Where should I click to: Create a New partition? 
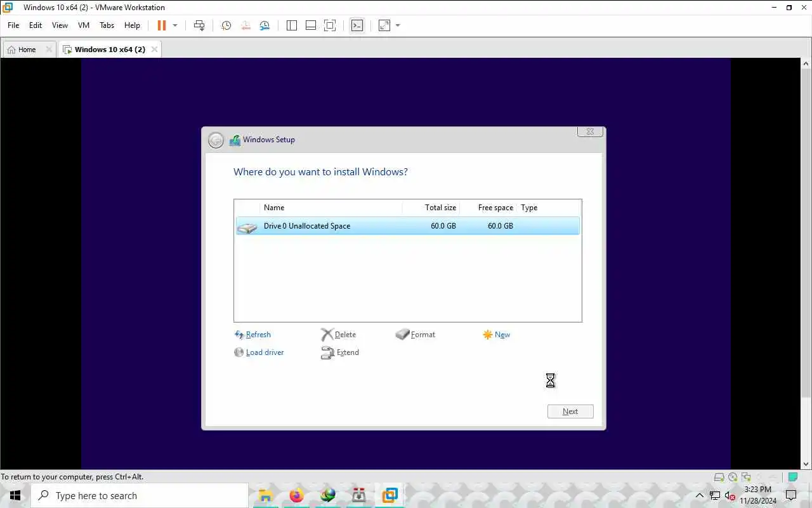click(x=497, y=335)
